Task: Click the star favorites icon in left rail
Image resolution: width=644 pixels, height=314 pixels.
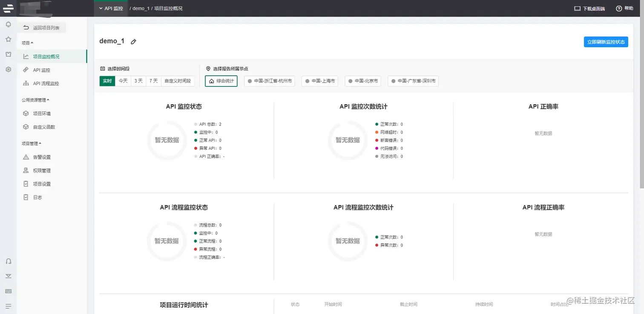Action: pyautogui.click(x=8, y=39)
